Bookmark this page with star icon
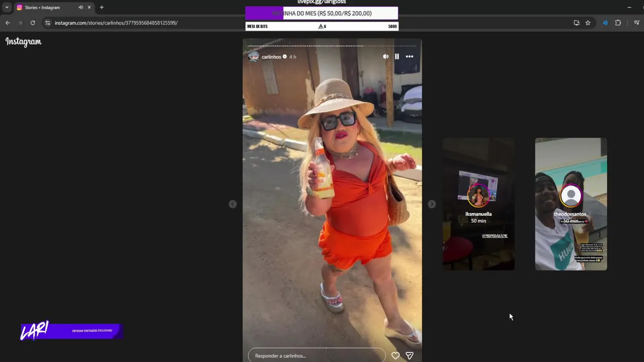 pyautogui.click(x=588, y=23)
